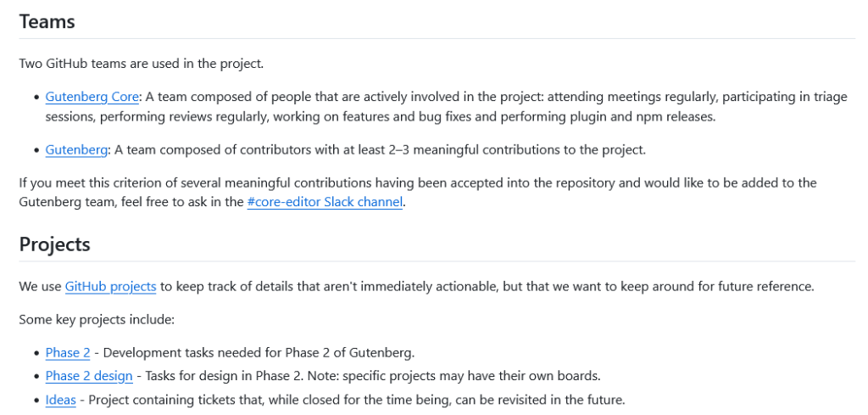Click the bullet point before Gutenberg Core
868x415 pixels.
pos(36,98)
